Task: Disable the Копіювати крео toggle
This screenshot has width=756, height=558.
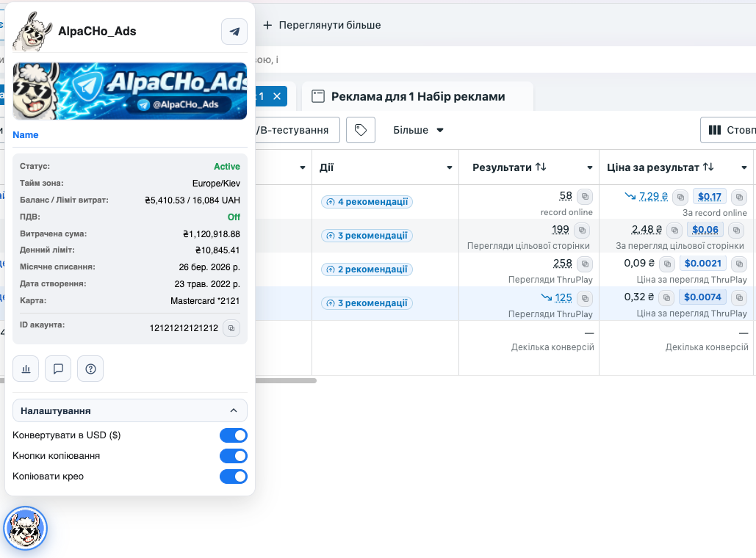Action: coord(233,476)
